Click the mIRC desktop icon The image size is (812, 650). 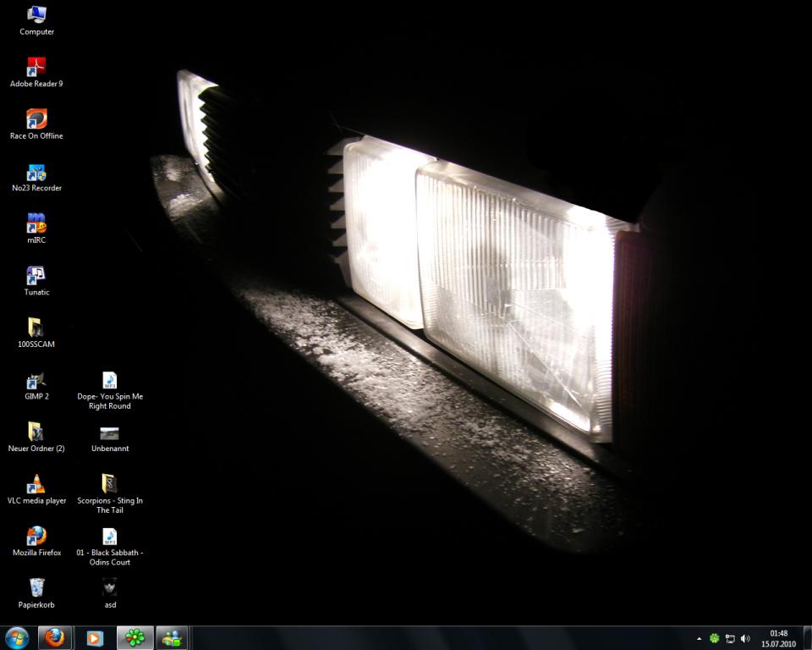coord(36,223)
